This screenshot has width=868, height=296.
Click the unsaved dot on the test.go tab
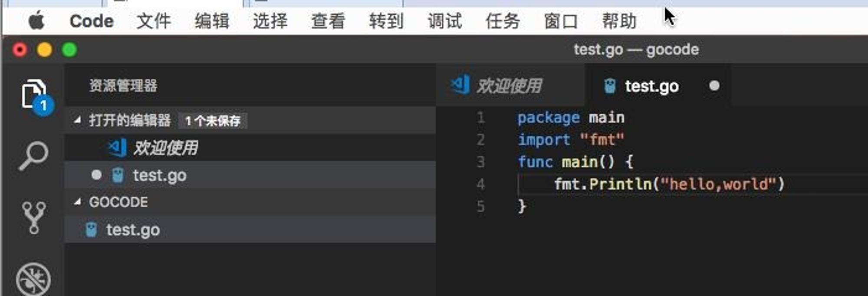(x=714, y=86)
